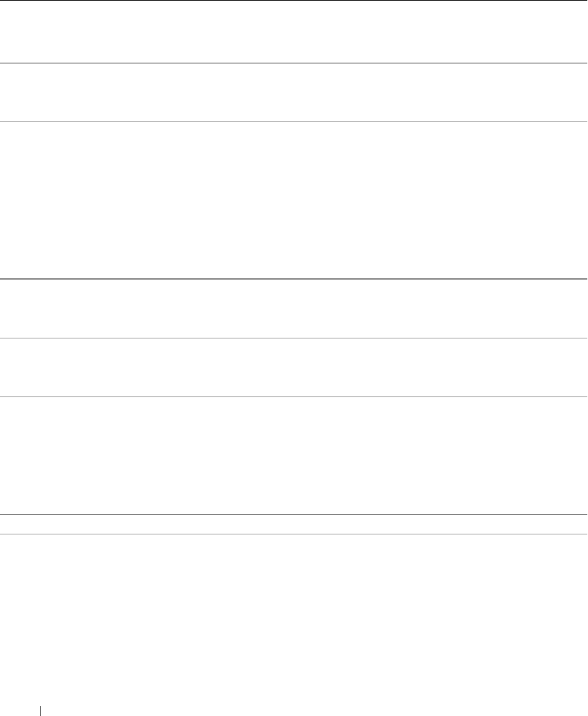Click the seventh horizontal divider line
Image resolution: width=588 pixels, height=716 pixels.
tap(294, 515)
